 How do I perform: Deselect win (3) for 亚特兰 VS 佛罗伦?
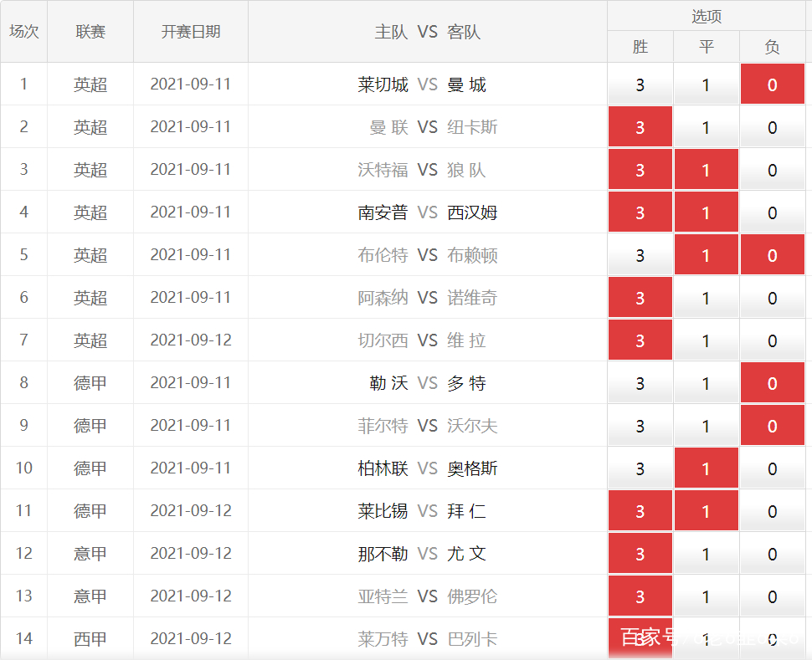tap(640, 596)
